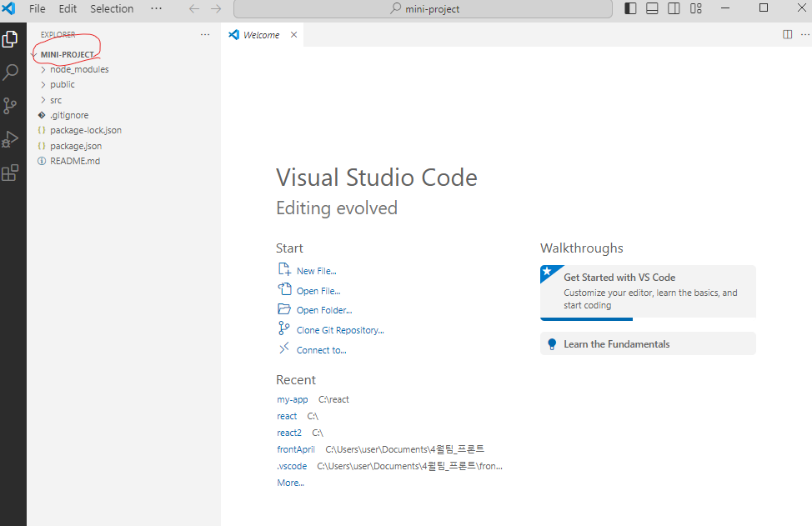Viewport: 812px width, 526px height.
Task: Go back with the left arrow
Action: [194, 9]
